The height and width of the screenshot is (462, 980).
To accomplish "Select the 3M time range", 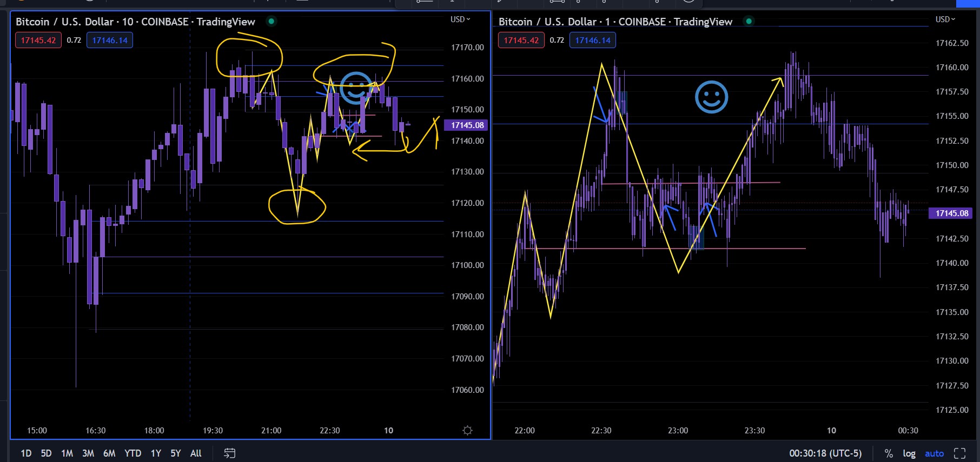I will pos(88,453).
